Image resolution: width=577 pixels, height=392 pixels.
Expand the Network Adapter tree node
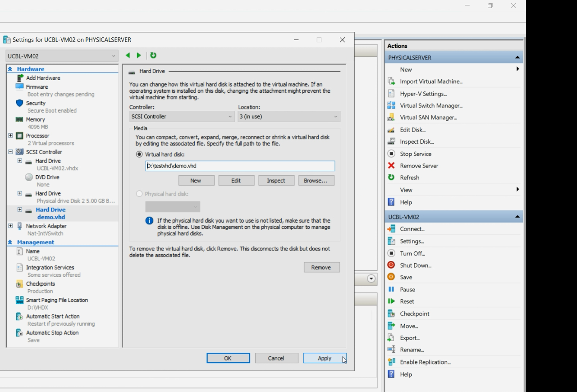[10, 226]
